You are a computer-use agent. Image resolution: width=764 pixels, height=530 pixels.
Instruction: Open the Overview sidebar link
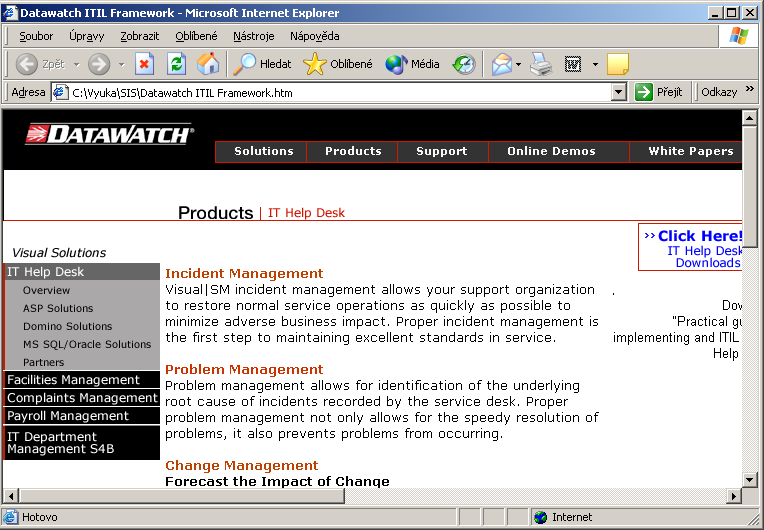pos(46,290)
